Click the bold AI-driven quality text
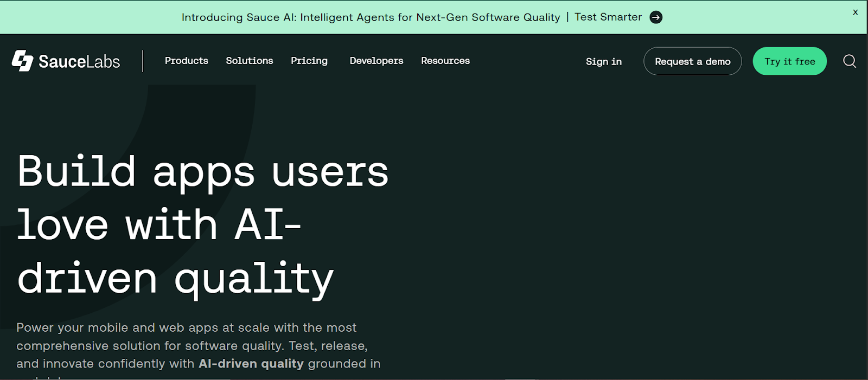 click(251, 364)
